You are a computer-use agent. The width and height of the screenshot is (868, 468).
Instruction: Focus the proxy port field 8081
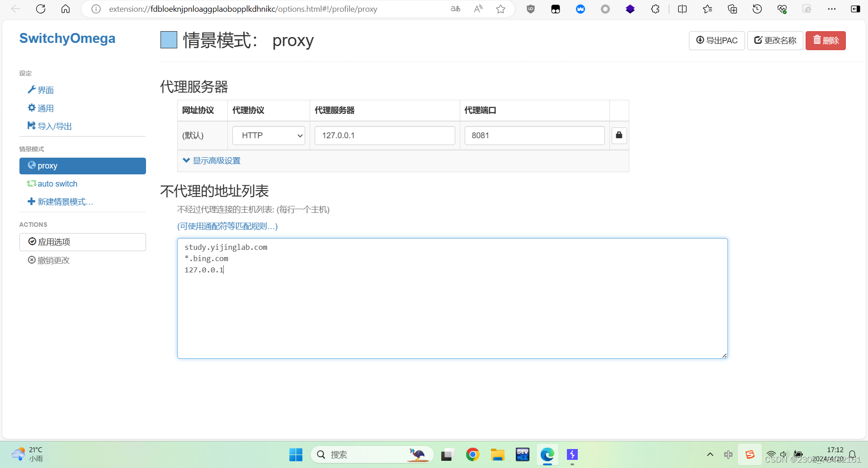click(534, 136)
